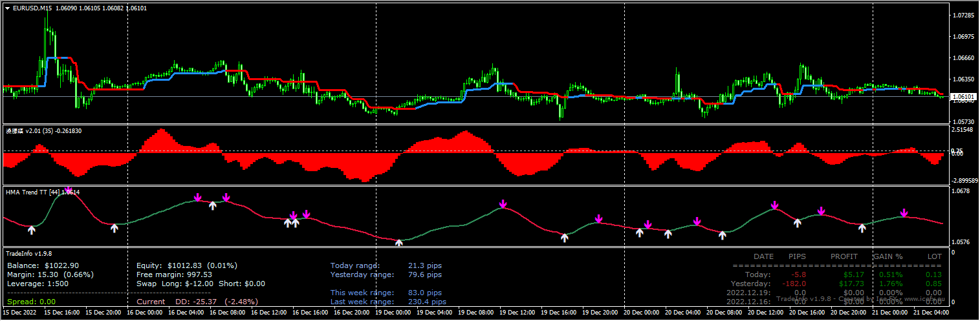Screen dimensions: 980x321
Task: Click Yesterday's gain value 1.76%
Action: [x=890, y=284]
